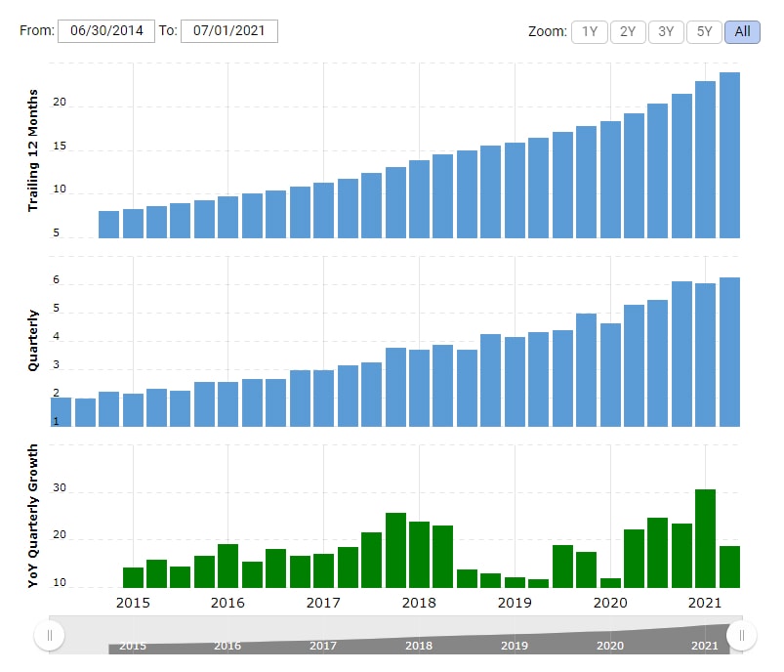Click the 2015 x-axis label below the charts
This screenshot has width=784, height=672.
pos(133,602)
